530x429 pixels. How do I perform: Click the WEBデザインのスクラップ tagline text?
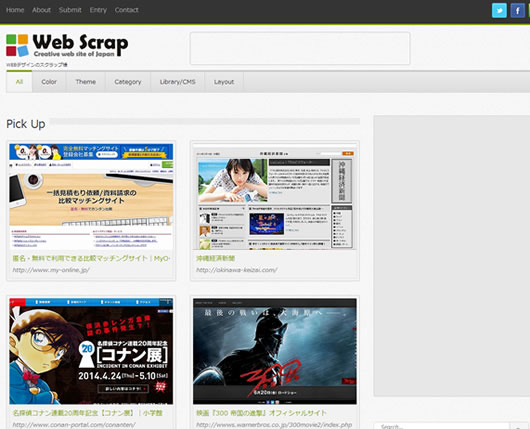click(x=37, y=65)
